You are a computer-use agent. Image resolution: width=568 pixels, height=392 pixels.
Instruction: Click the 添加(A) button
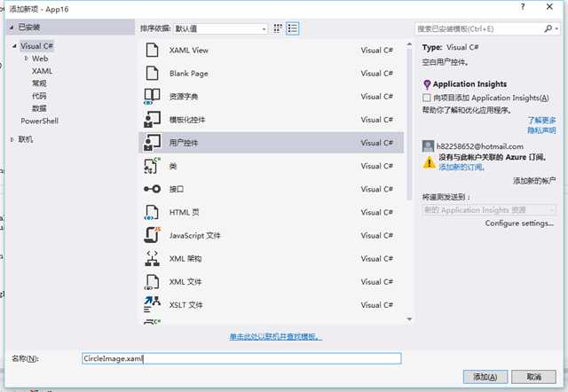coord(485,377)
